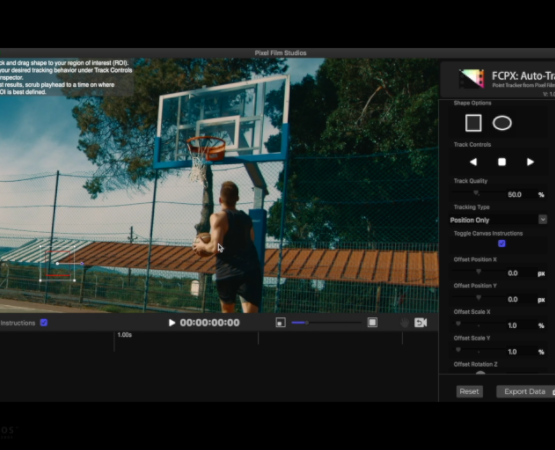Click the purple rotation handle on ROI

tap(82, 263)
